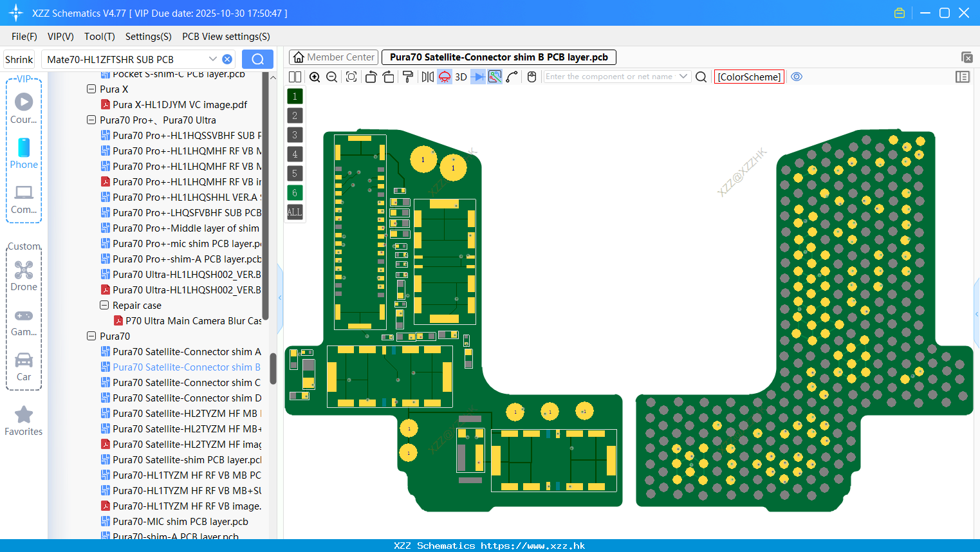The image size is (980, 552).
Task: Click the component search magnifier icon
Action: coord(701,77)
